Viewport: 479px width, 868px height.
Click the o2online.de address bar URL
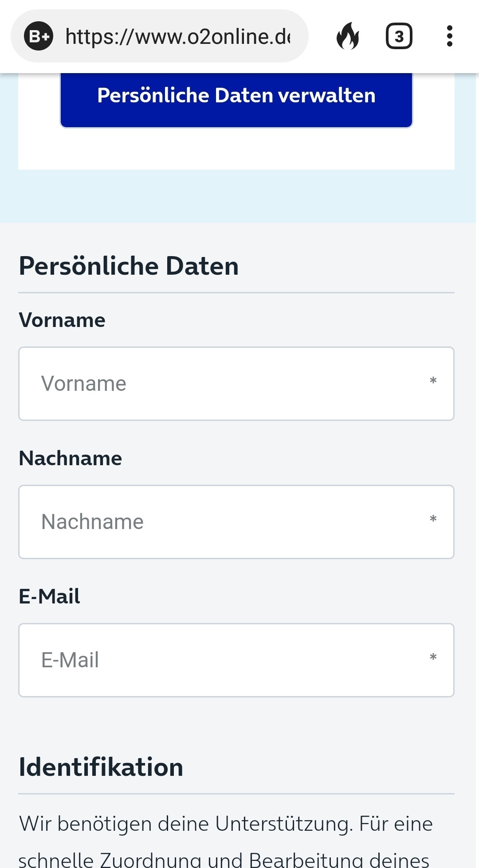coord(178,36)
